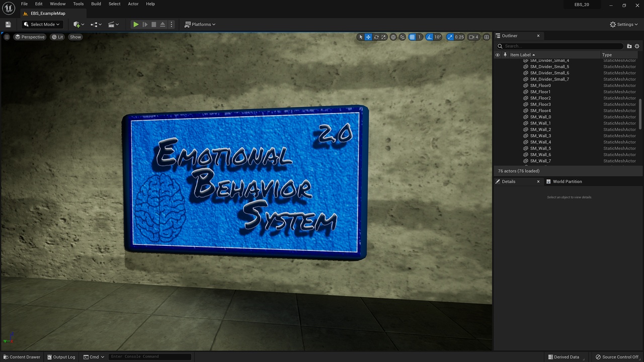Open the Sequencer cinematics dropdown

[x=114, y=24]
